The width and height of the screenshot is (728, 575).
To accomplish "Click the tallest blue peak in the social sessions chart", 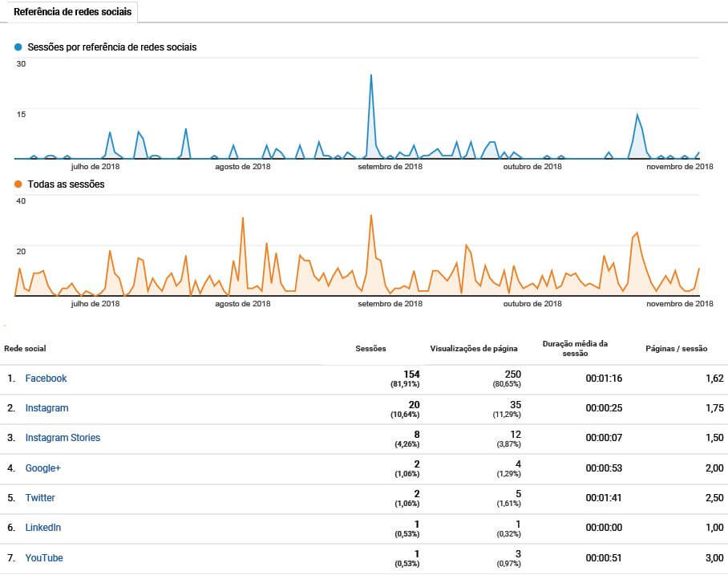I will point(371,75).
